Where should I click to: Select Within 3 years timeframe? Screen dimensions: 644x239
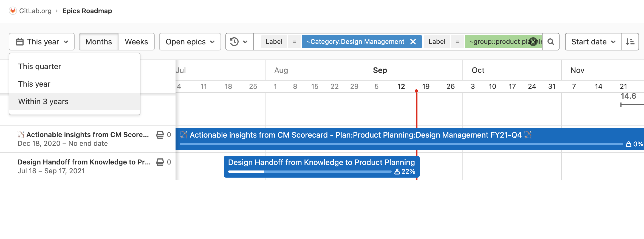click(x=43, y=101)
